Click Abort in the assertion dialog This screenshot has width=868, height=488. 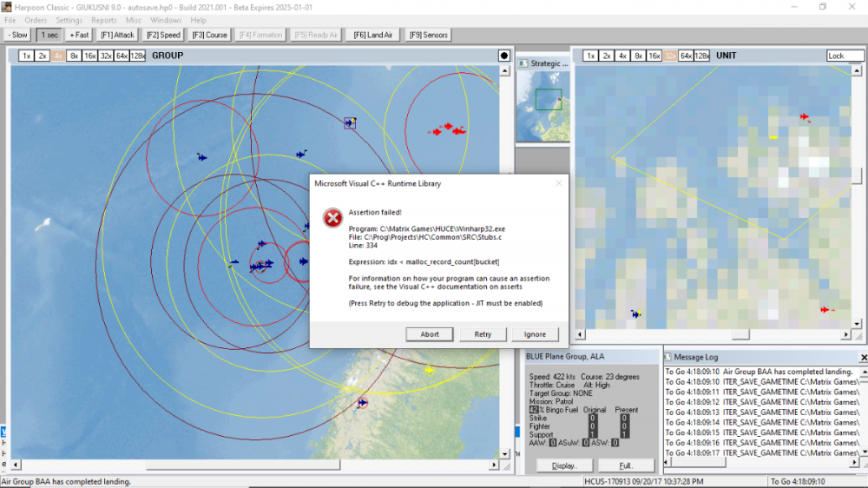(x=430, y=334)
